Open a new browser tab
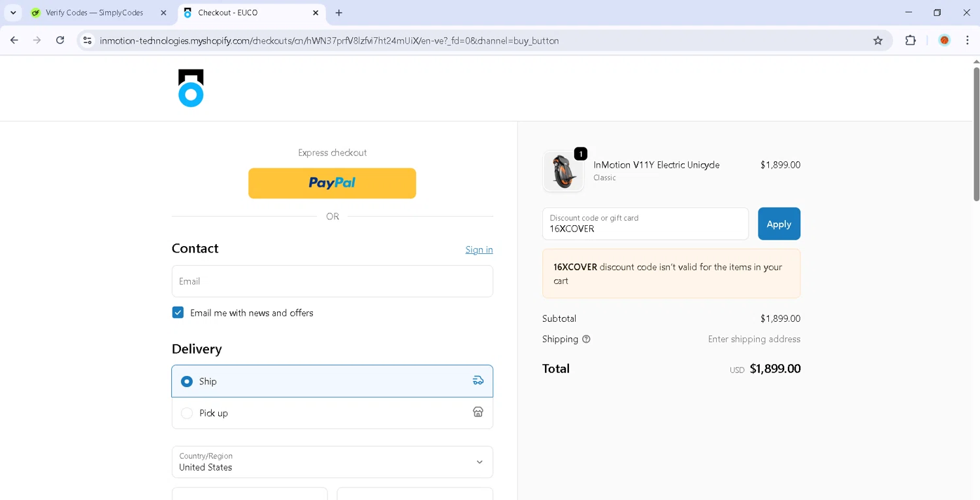Viewport: 980px width, 500px height. [338, 12]
